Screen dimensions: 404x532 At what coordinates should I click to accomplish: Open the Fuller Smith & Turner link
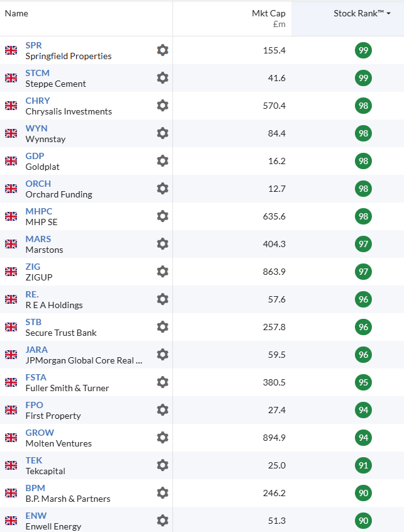pos(67,388)
